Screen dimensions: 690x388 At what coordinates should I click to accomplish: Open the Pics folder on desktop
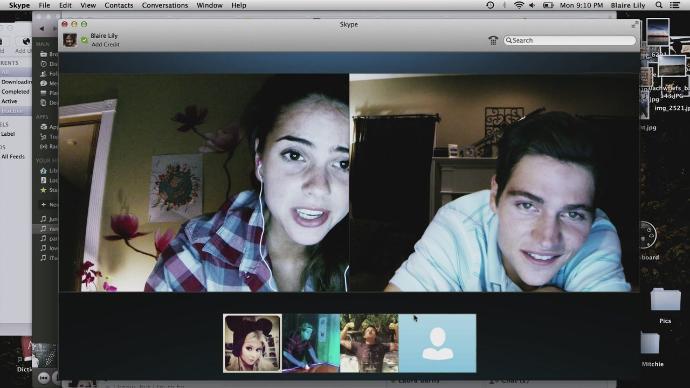pyautogui.click(x=665, y=299)
